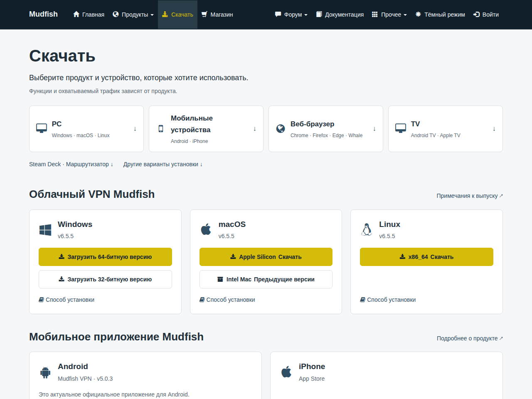Open Способ установки under Windows
Screen dimensions: 532x399
(x=66, y=300)
